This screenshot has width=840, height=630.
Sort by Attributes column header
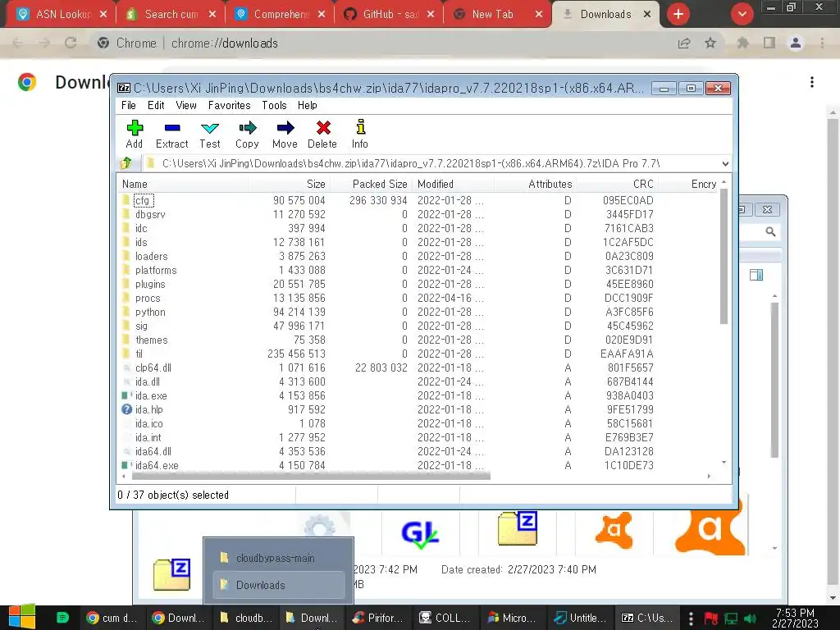535,184
